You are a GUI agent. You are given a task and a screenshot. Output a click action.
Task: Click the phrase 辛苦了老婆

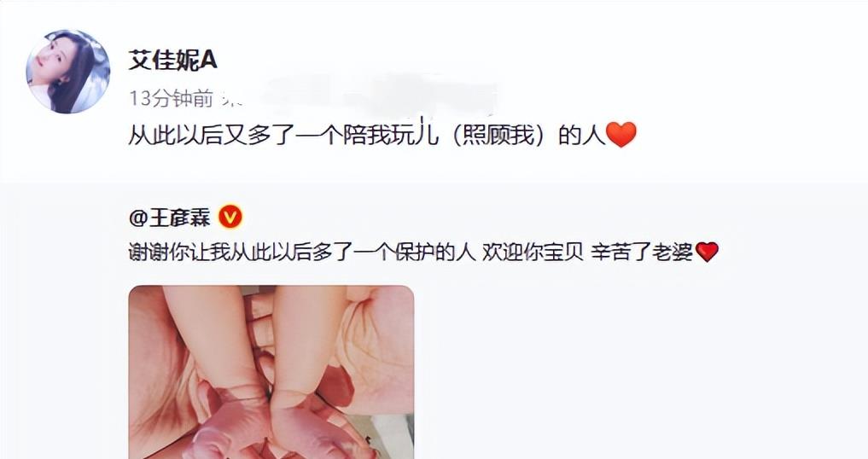coord(642,252)
